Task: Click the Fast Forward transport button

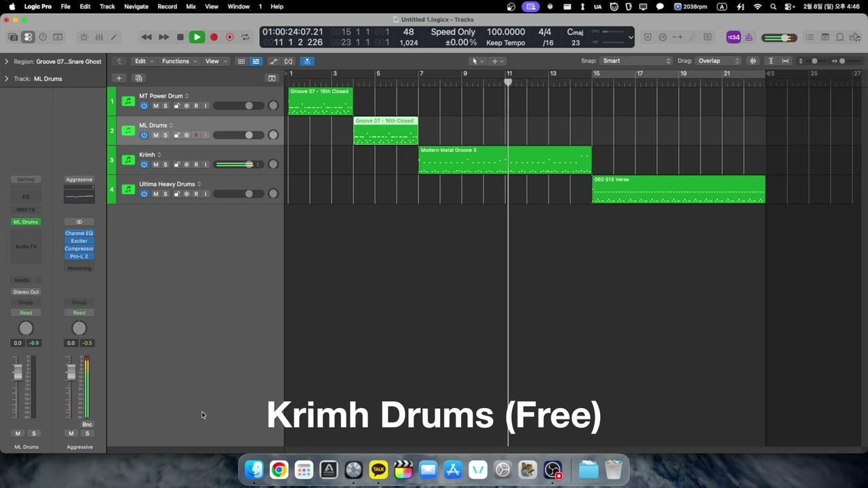Action: 163,37
